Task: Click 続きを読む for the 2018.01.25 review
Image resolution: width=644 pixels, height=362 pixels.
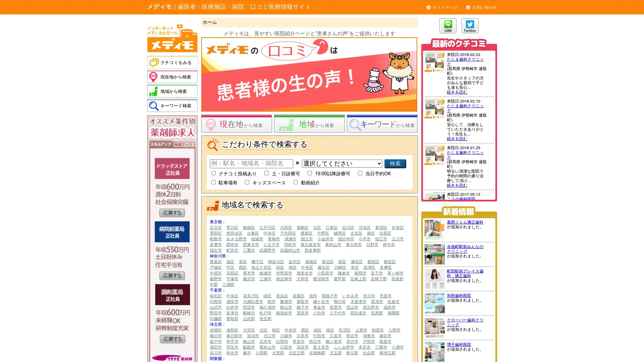Action: (457, 185)
